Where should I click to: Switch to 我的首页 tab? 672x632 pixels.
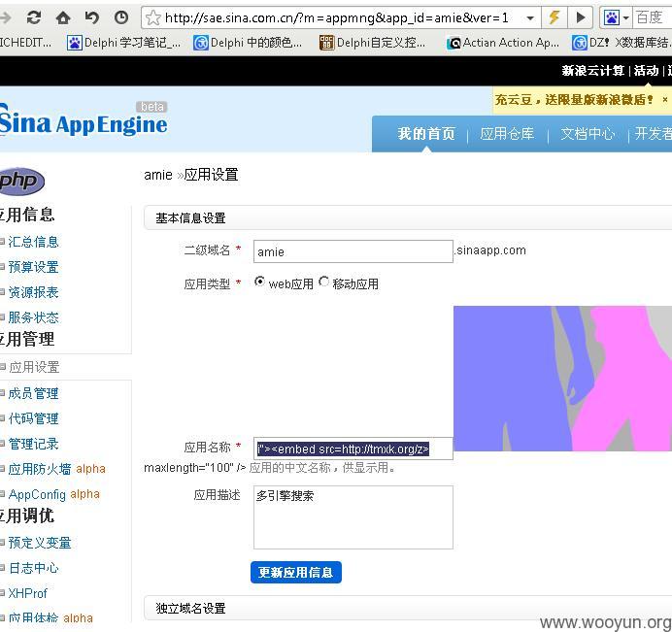(426, 134)
